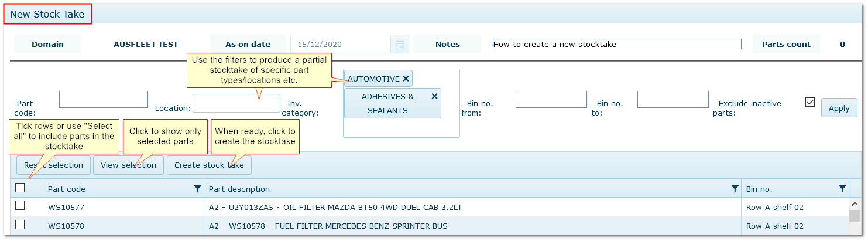Click the New Stock Take title tab

(x=47, y=14)
